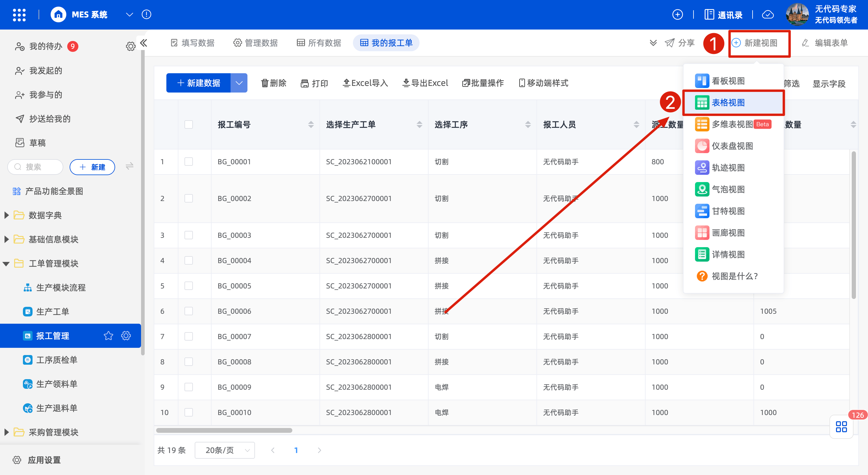Open the 20条/页 page size dropdown

(225, 450)
